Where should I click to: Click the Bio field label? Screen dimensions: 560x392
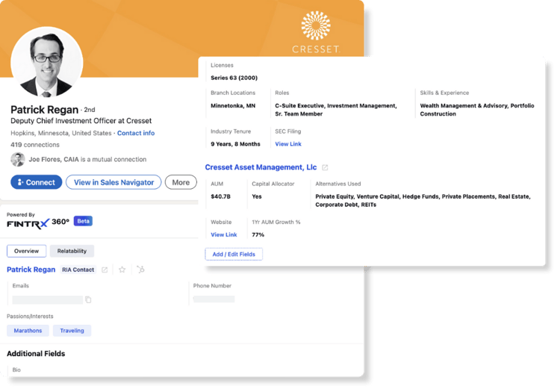16,370
